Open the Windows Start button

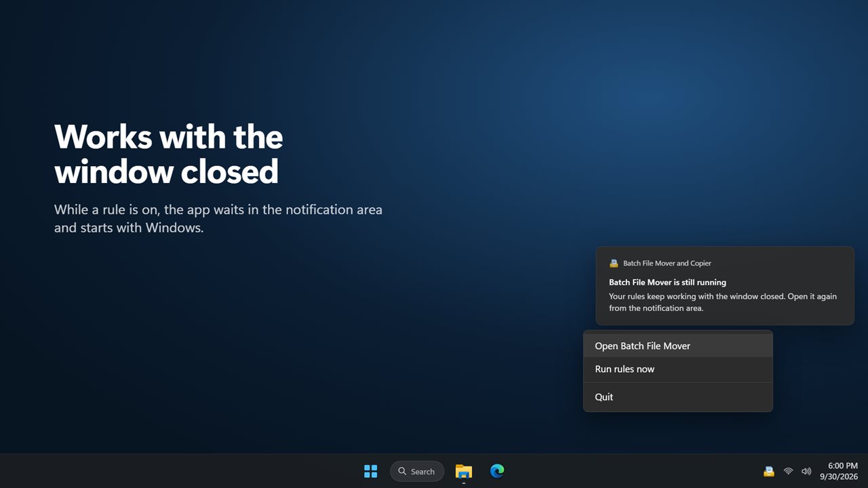tap(371, 471)
